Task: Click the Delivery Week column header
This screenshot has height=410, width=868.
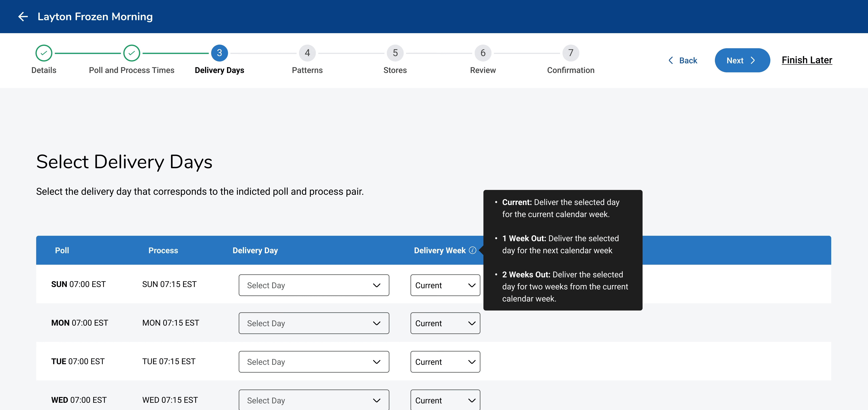Action: pyautogui.click(x=440, y=250)
